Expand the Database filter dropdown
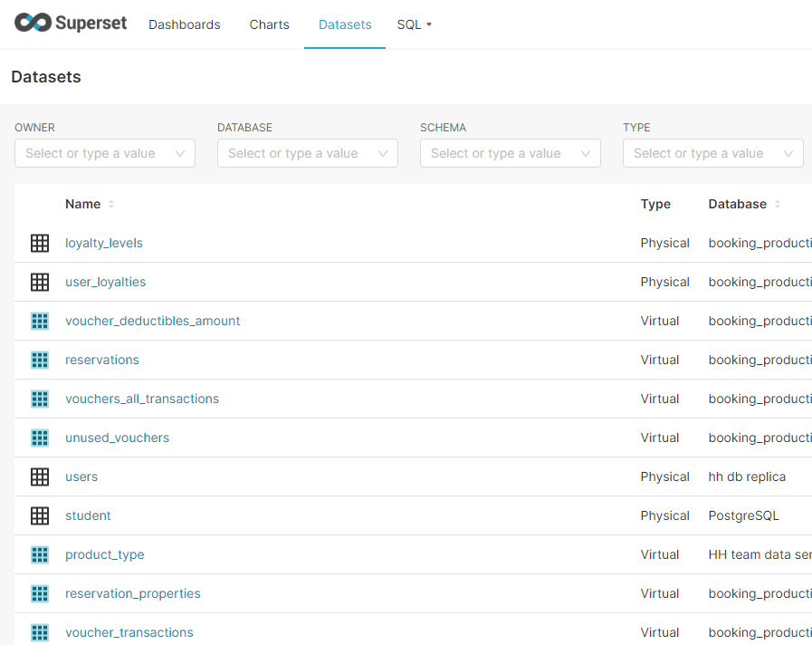Viewport: 812px width, 645px height. coord(307,153)
